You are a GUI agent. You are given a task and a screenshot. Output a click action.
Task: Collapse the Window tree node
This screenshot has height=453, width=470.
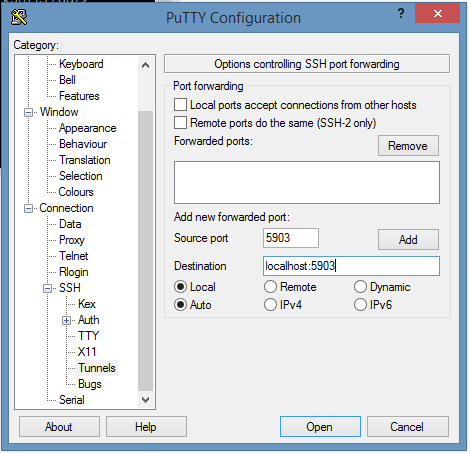click(x=28, y=112)
